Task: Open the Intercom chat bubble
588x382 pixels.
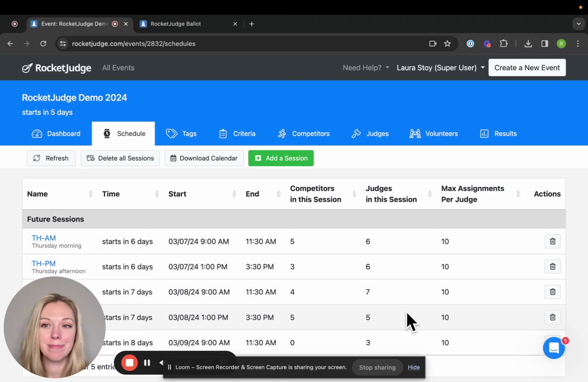Action: (554, 348)
